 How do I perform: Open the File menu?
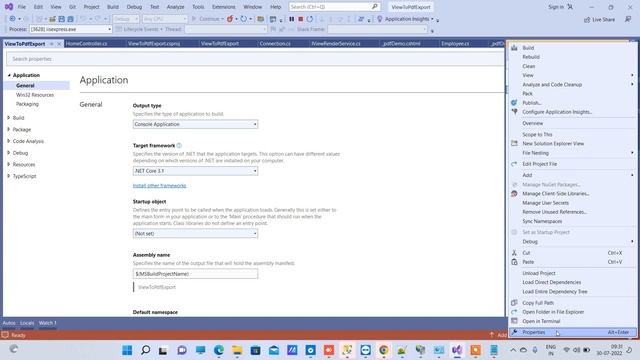(22, 7)
